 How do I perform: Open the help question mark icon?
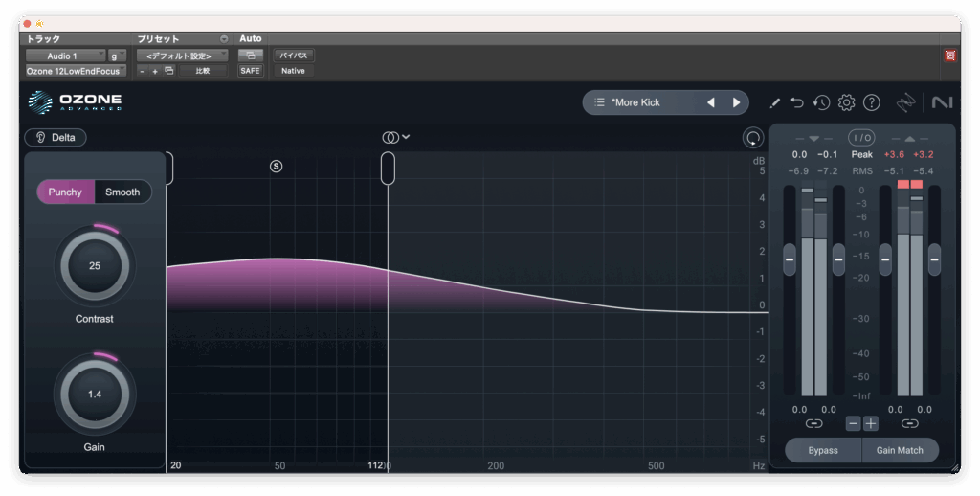tap(871, 102)
